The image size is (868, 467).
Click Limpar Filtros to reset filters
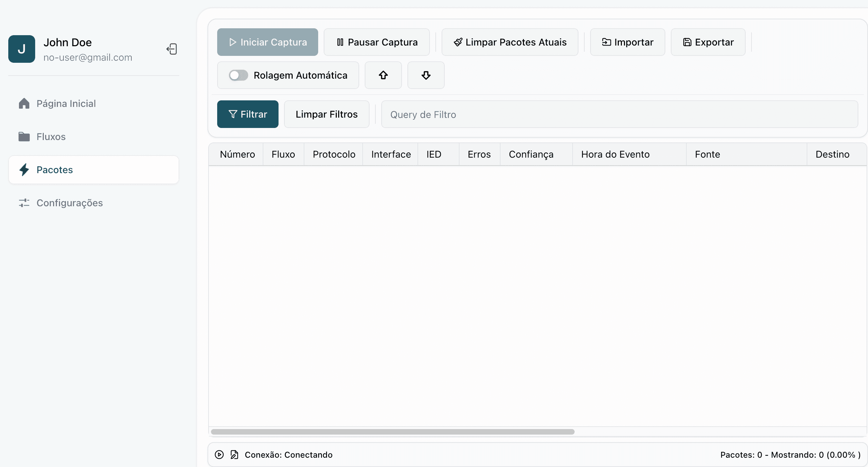327,114
